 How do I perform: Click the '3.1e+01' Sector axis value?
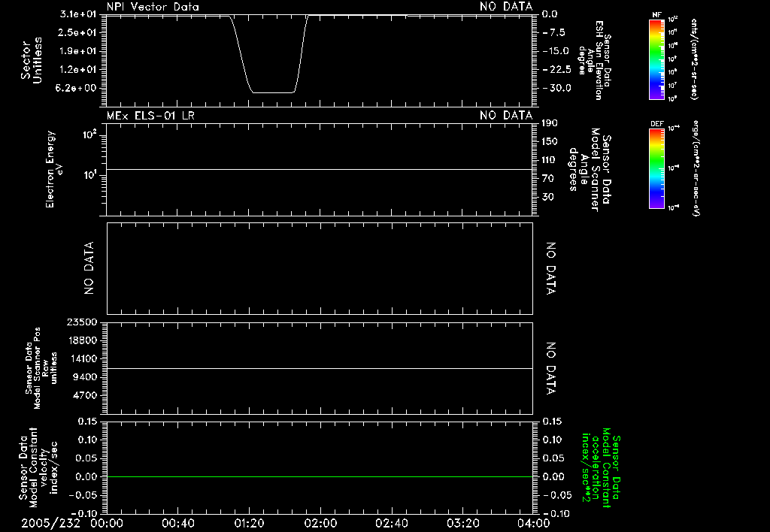coord(78,14)
